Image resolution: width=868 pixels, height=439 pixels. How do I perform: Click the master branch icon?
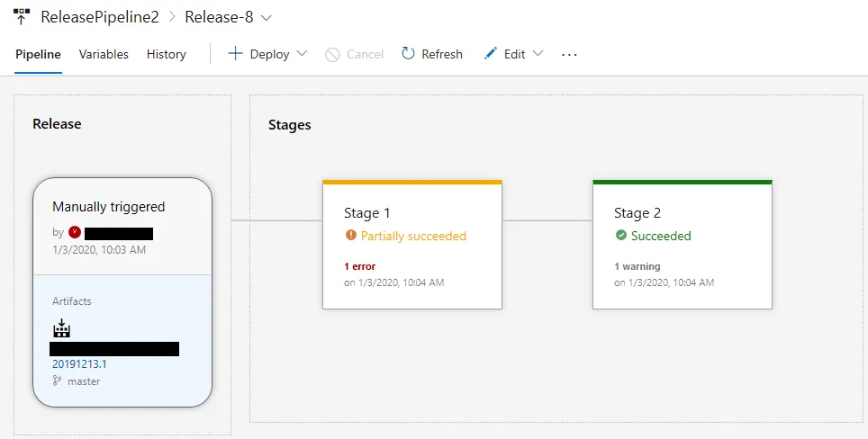58,381
